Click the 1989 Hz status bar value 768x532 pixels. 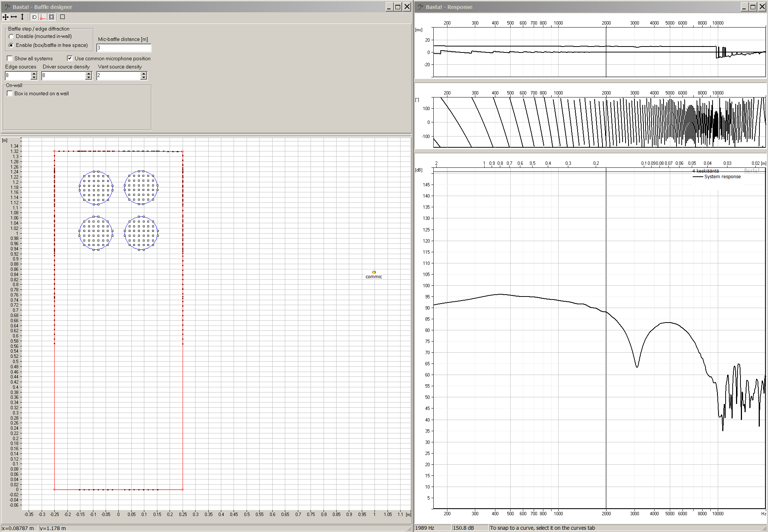424,528
